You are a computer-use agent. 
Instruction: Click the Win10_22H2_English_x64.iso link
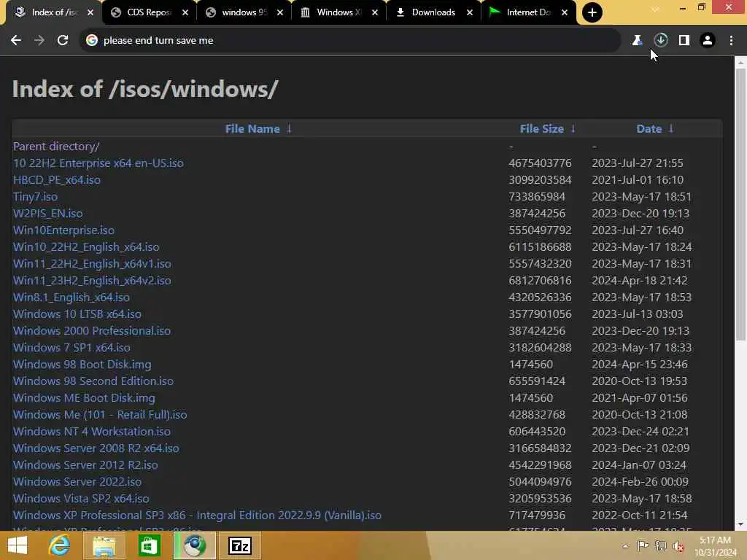pyautogui.click(x=86, y=246)
